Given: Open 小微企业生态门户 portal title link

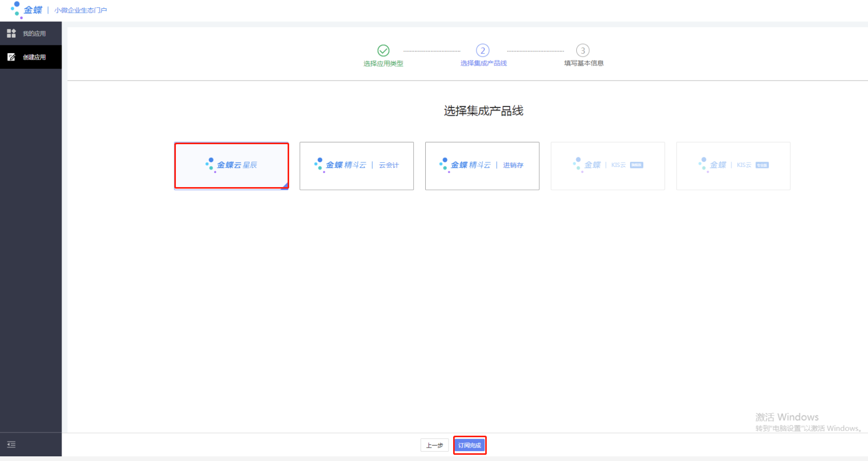Looking at the screenshot, I should [81, 10].
